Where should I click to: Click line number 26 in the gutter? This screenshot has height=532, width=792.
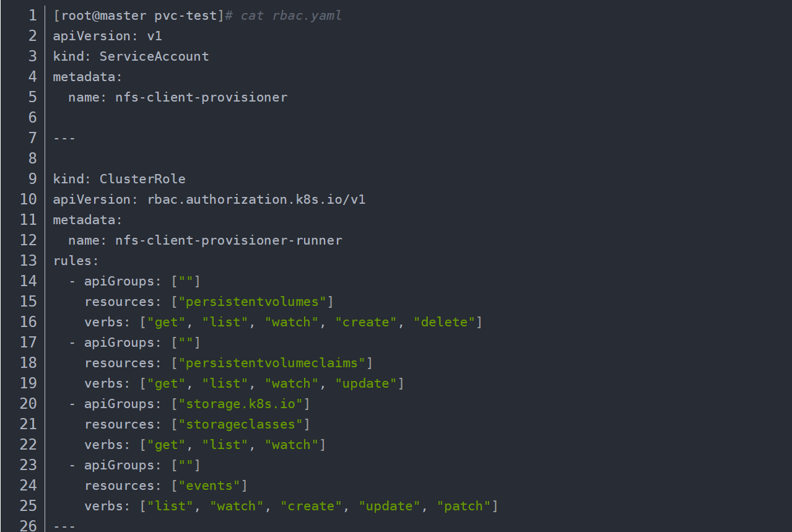pos(28,526)
